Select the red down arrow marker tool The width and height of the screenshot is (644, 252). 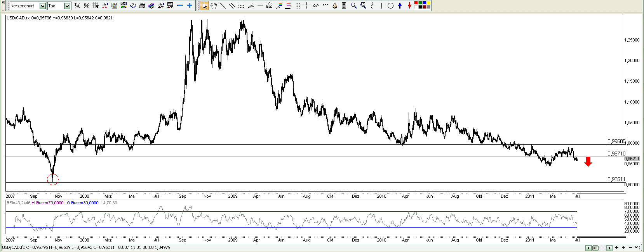tap(409, 5)
